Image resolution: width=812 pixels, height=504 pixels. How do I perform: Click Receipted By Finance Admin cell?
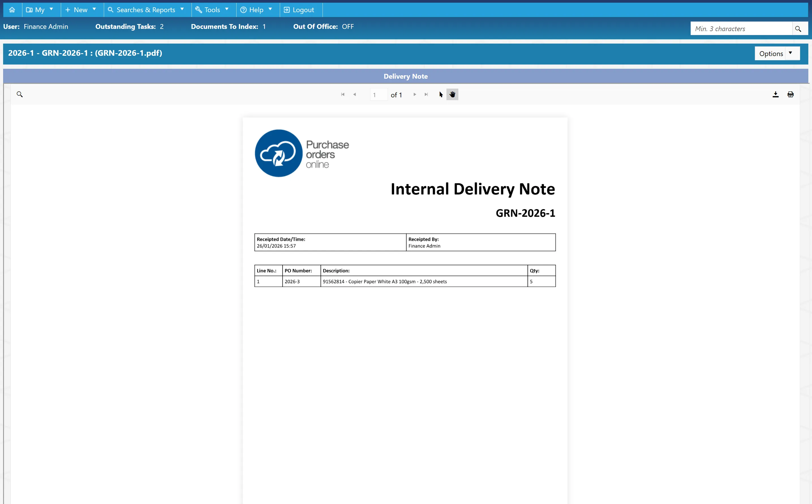(x=480, y=242)
